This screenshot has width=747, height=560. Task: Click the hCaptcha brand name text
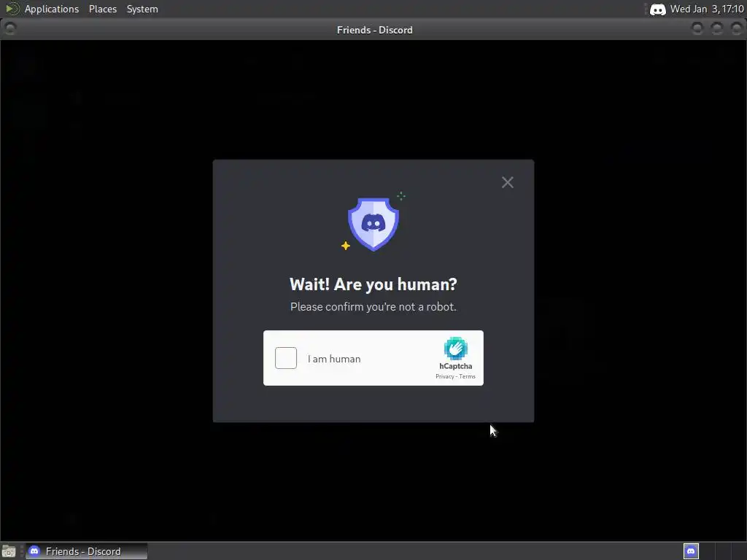pos(455,366)
